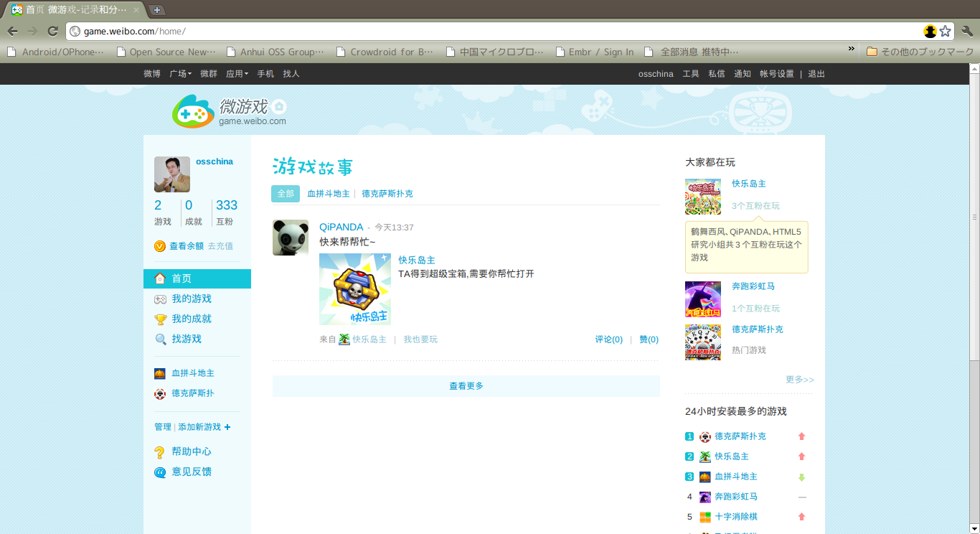This screenshot has height=534, width=980.
Task: Click the 去充值 recharge link
Action: pos(220,246)
